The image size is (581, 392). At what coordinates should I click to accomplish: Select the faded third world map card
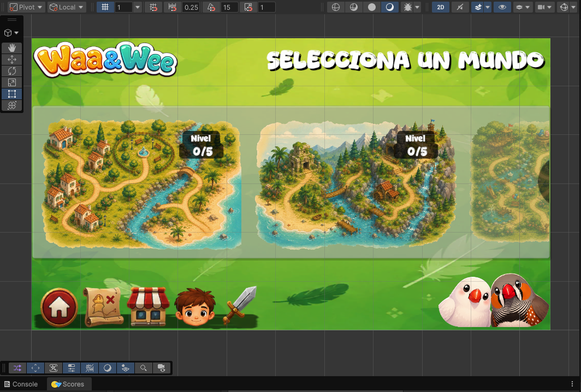click(x=510, y=182)
